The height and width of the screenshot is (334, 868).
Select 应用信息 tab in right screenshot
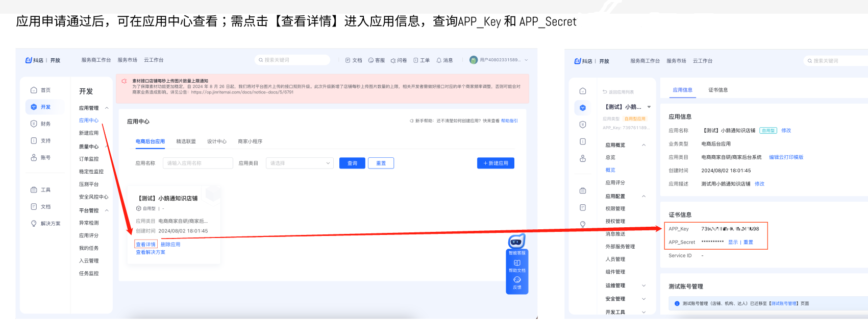tap(682, 90)
